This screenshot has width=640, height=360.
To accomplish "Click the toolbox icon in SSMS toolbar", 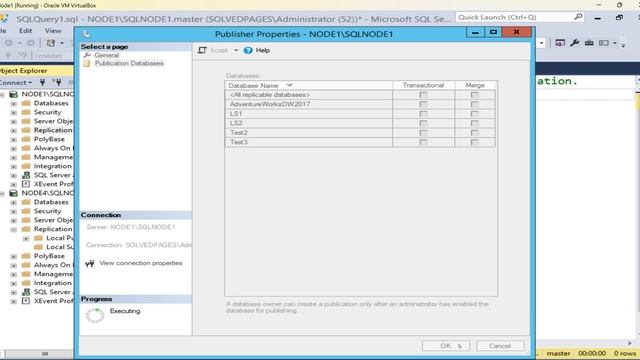I will click(x=589, y=42).
